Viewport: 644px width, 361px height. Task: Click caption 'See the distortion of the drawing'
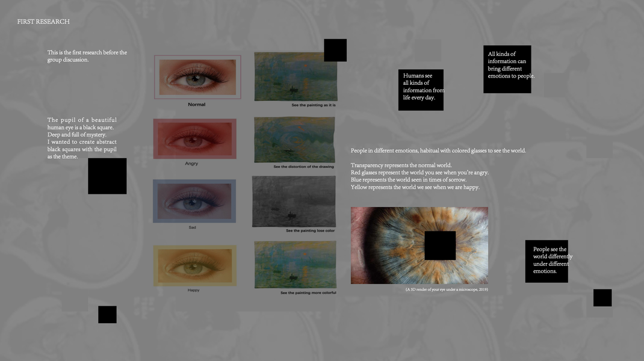[x=303, y=167]
